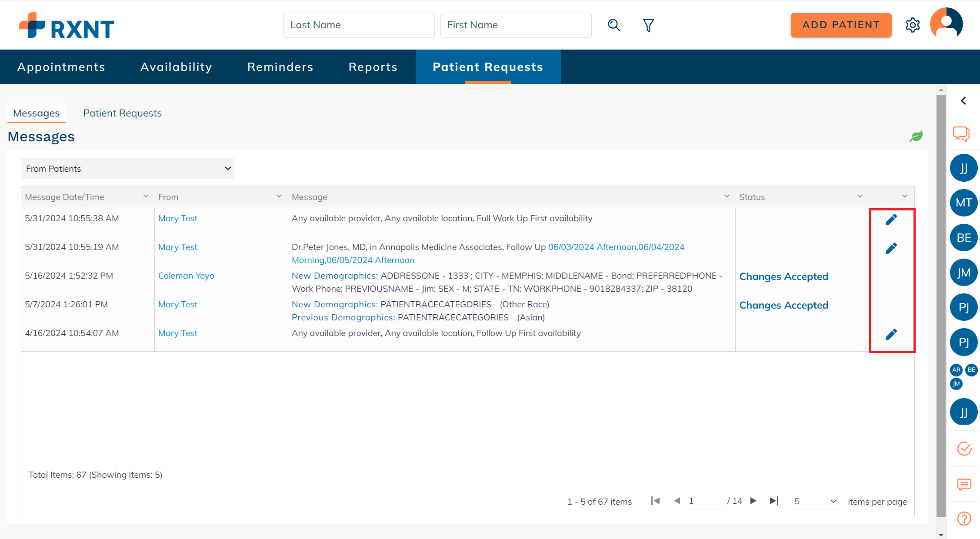Open Status column menu chevron
The width and height of the screenshot is (980, 539).
click(x=860, y=196)
